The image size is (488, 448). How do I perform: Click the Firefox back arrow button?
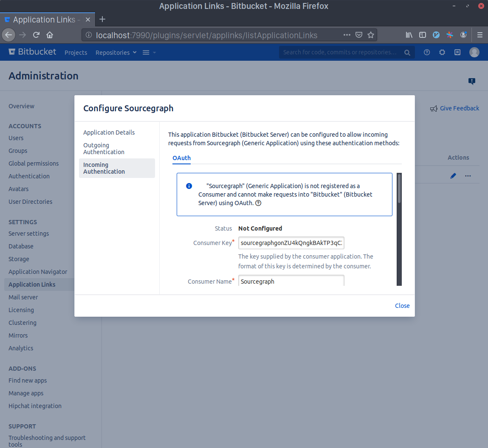pyautogui.click(x=8, y=35)
